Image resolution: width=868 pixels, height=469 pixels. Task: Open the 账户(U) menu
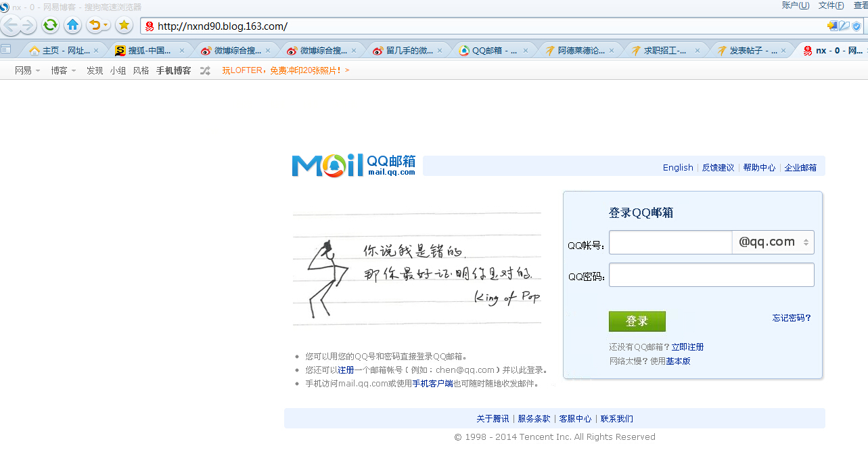click(x=796, y=5)
